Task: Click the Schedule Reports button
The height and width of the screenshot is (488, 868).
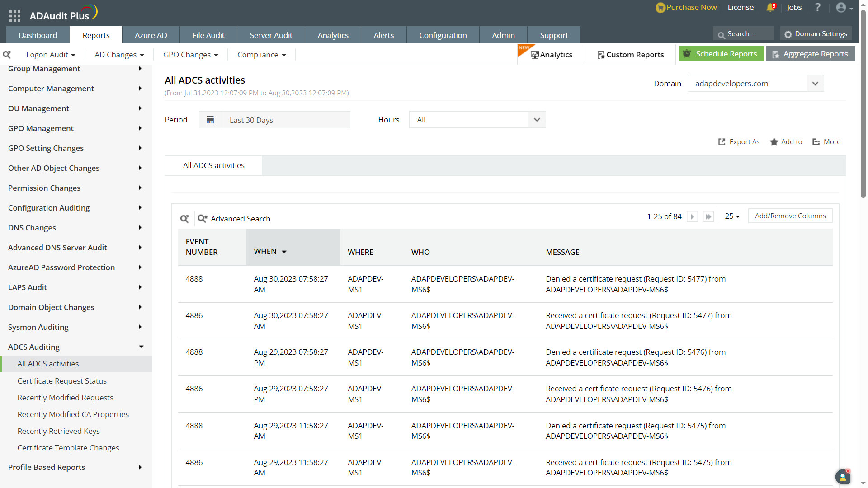Action: (x=721, y=54)
